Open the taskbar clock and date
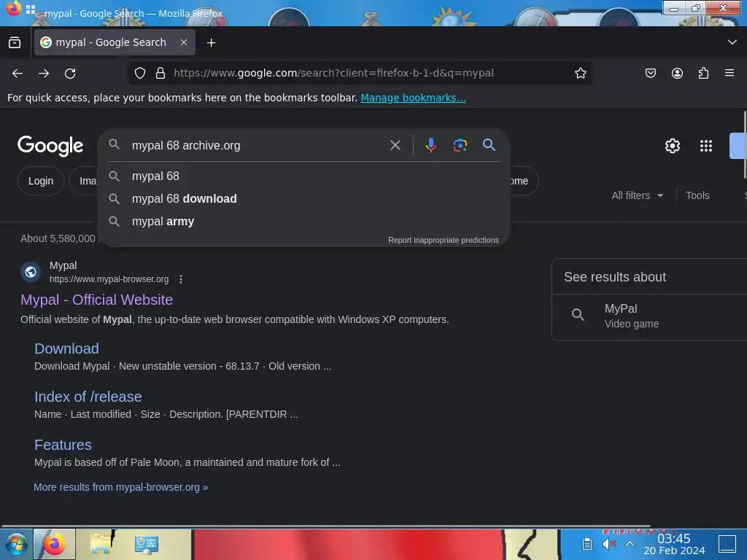 [x=673, y=544]
